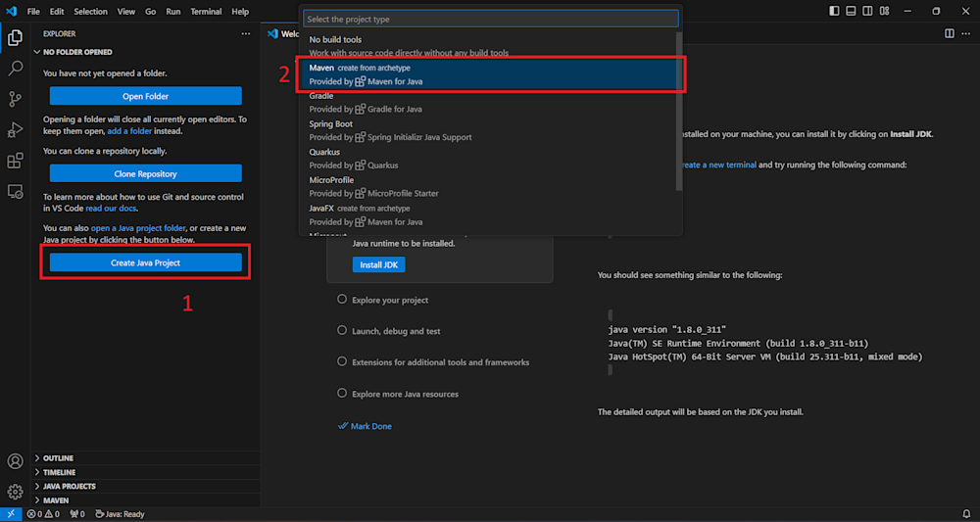Open the Edit menu
Viewport: 980px width, 522px height.
[x=57, y=11]
